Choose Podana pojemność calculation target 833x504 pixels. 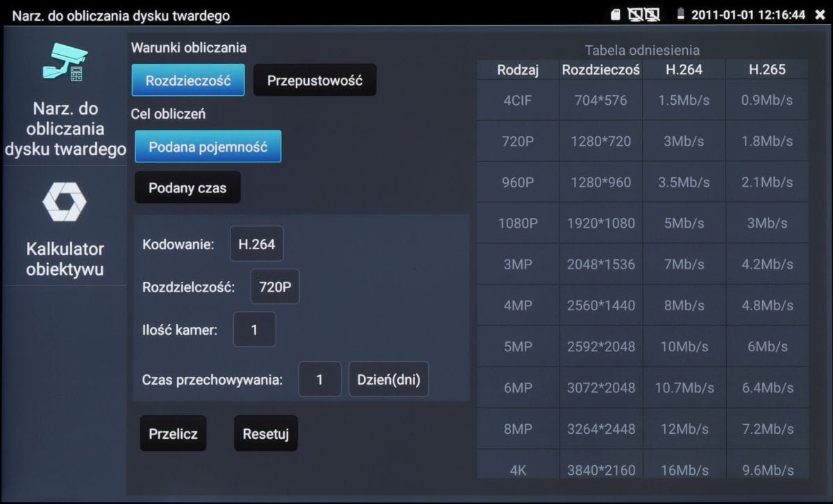[208, 146]
